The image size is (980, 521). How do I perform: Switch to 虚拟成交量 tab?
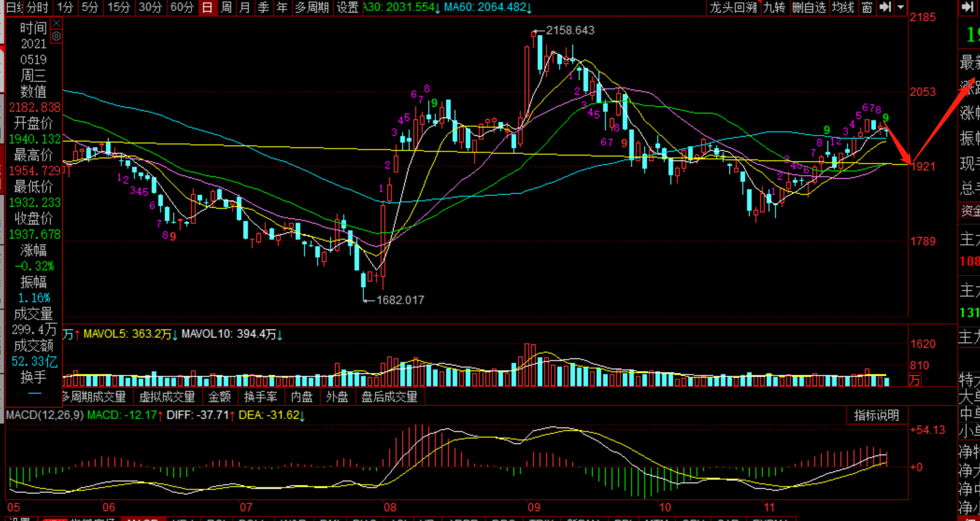point(166,397)
